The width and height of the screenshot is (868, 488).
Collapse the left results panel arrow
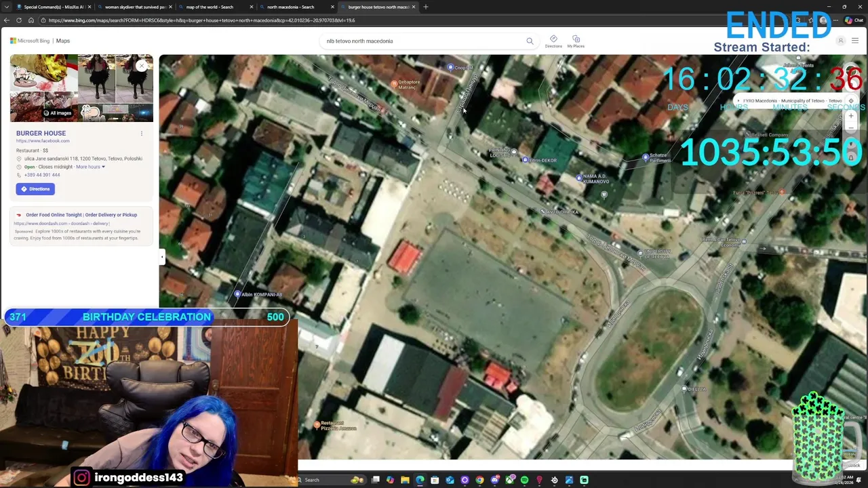(161, 256)
